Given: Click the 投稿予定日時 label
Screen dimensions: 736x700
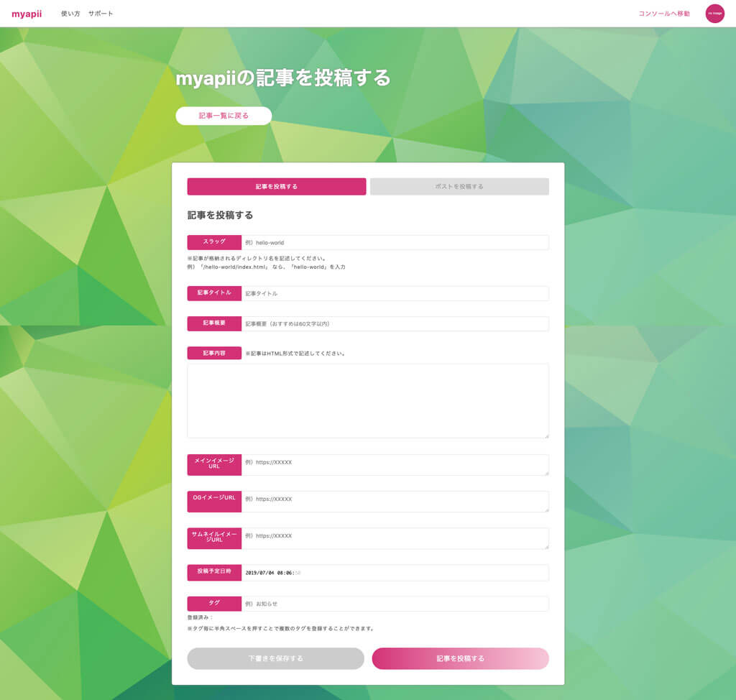Looking at the screenshot, I should pos(214,573).
